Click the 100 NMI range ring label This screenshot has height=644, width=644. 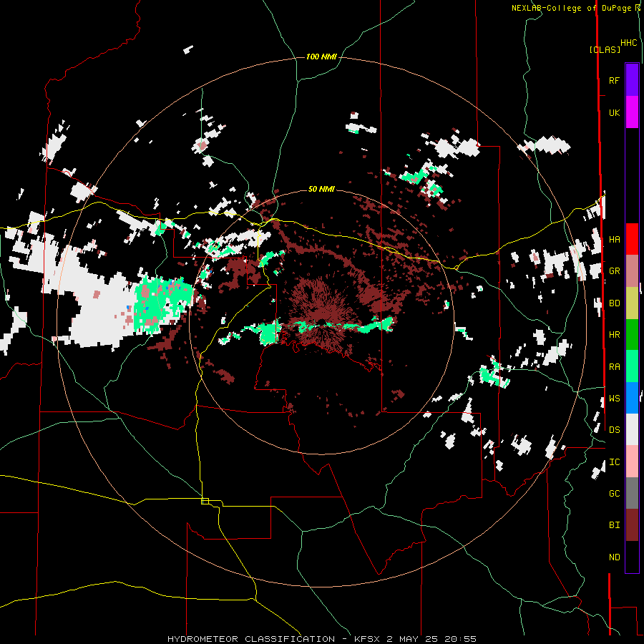321,57
